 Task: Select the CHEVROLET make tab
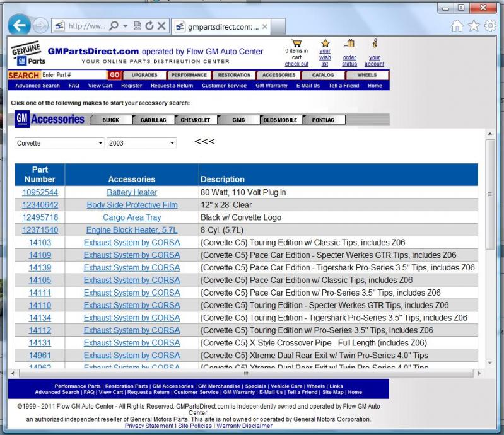click(196, 120)
